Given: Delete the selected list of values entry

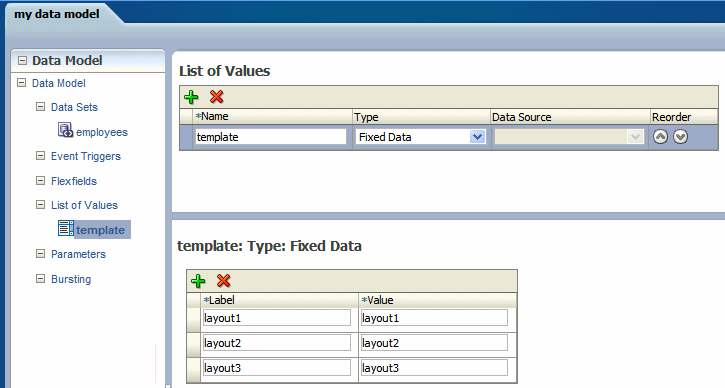Looking at the screenshot, I should click(216, 97).
